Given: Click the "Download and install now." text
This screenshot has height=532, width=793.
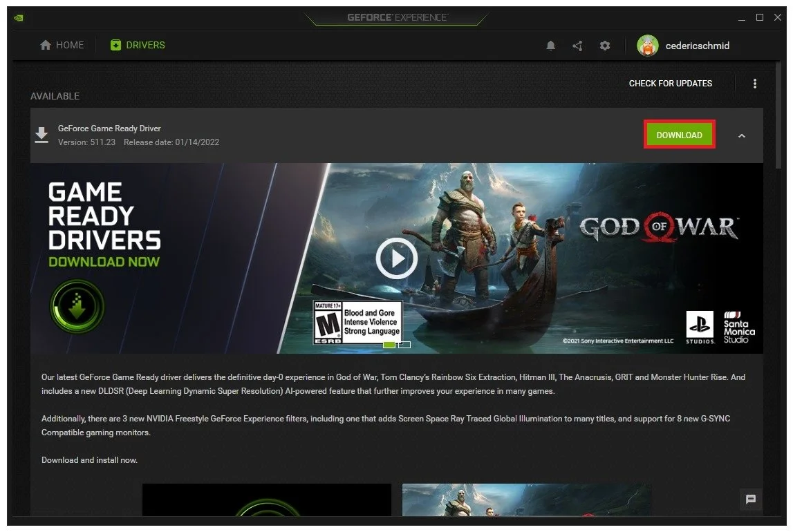Looking at the screenshot, I should [89, 460].
